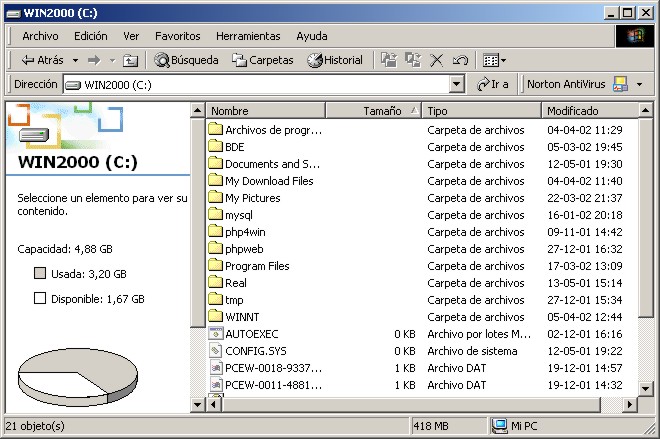Screen dimensions: 660x439
Task: Open the Ayuda menu
Action: (312, 36)
